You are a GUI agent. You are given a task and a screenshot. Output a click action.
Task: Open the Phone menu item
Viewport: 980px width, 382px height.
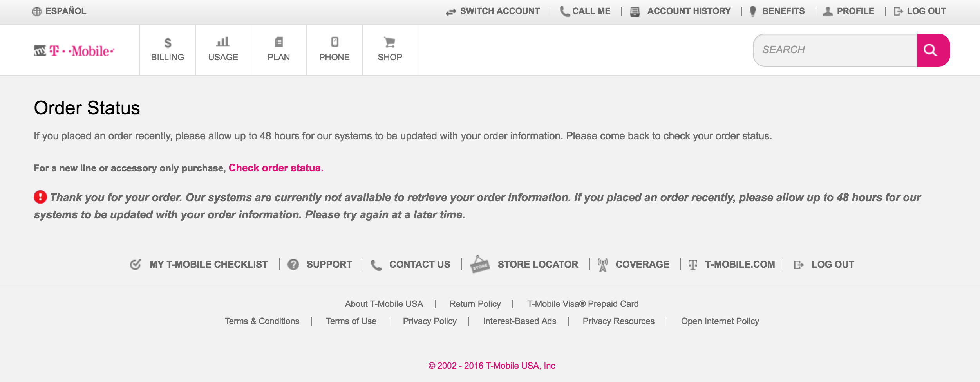[x=334, y=50]
